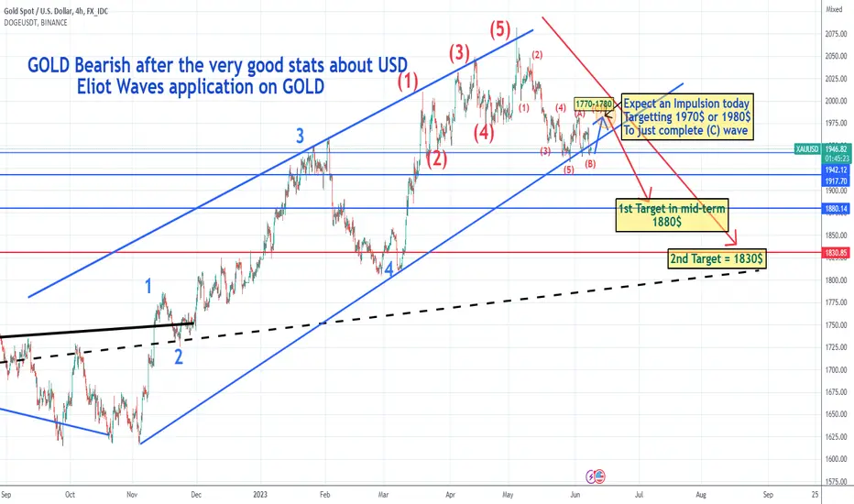The width and height of the screenshot is (854, 504).
Task: Select the '1st Target in mid-term 1880$' box
Action: click(672, 215)
